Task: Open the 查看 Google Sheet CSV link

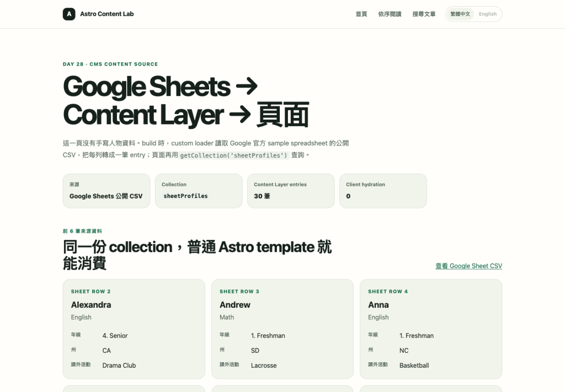Action: [x=468, y=266]
